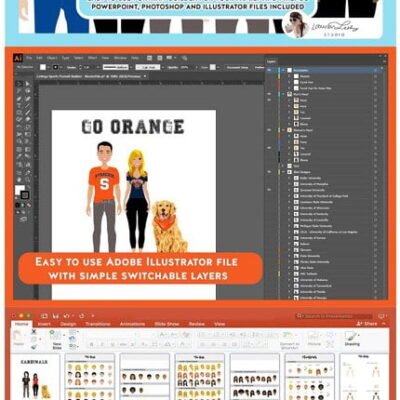Select the Scale tool
Image resolution: width=400 pixels, height=400 pixels.
click(27, 128)
